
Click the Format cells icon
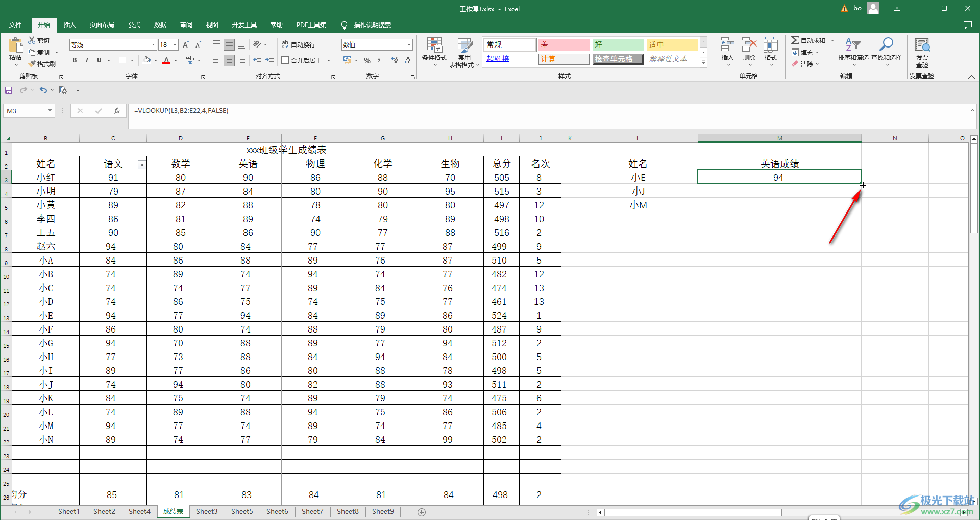[770, 45]
